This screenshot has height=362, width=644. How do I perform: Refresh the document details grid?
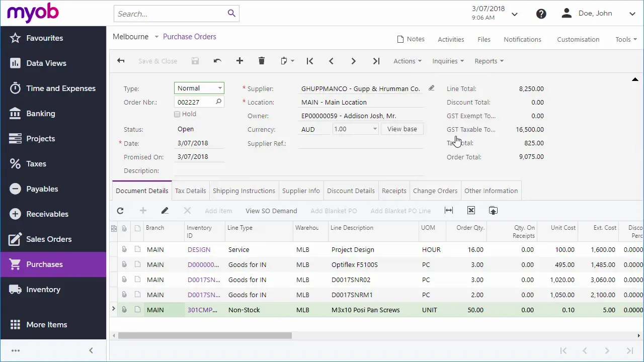[120, 211]
